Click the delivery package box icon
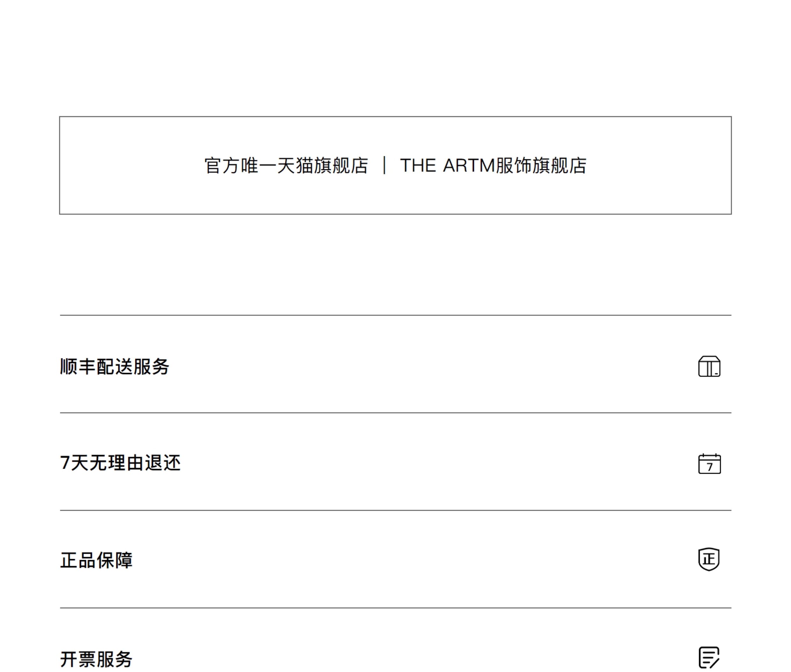The height and width of the screenshot is (672, 791). (x=709, y=367)
